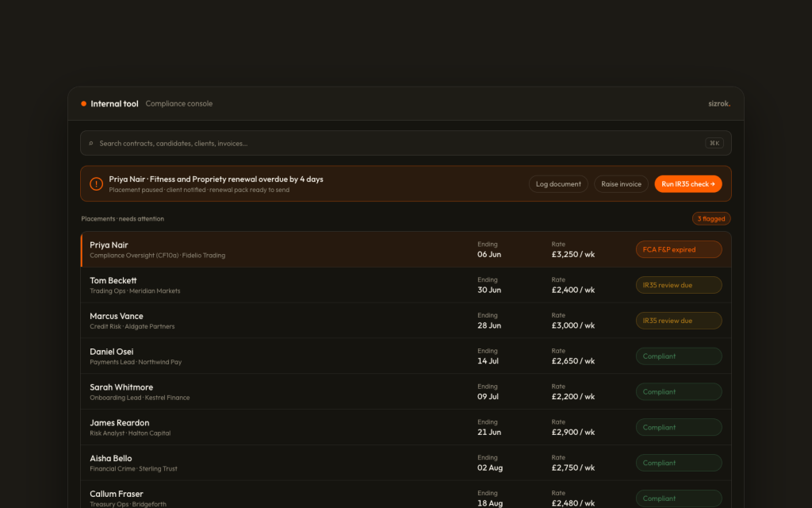
Task: Click the 02 Aug ending date
Action: pos(490,468)
